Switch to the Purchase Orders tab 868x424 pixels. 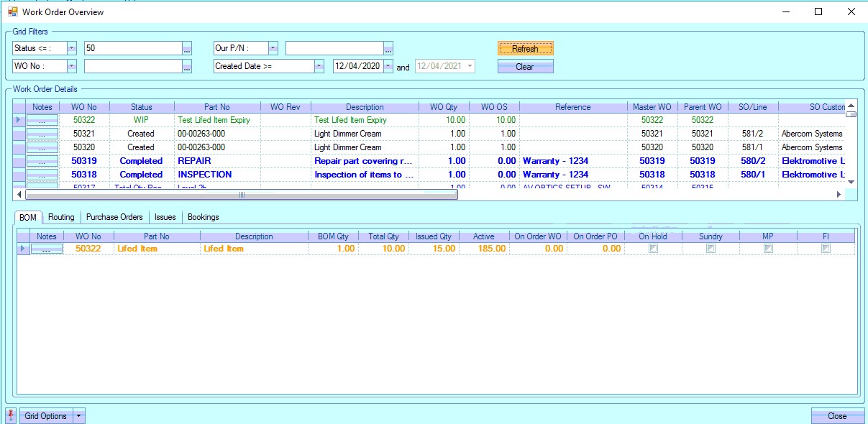pos(114,217)
